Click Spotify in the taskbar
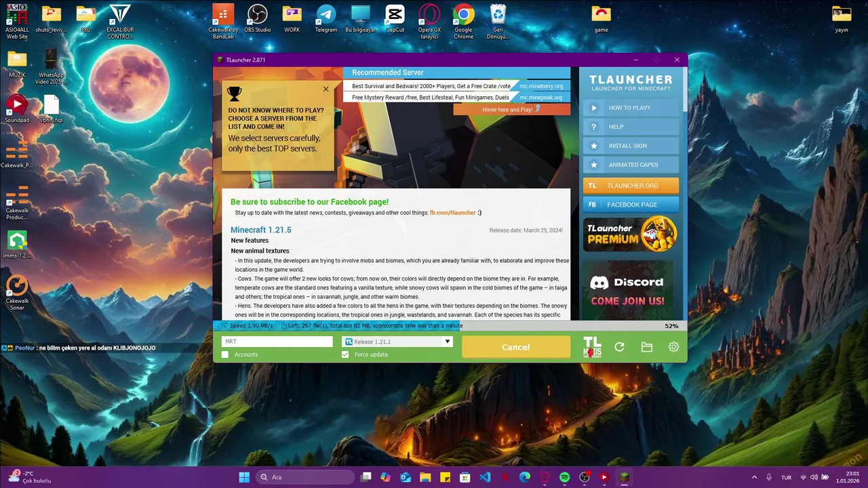Viewport: 868px width, 488px height. [x=565, y=477]
